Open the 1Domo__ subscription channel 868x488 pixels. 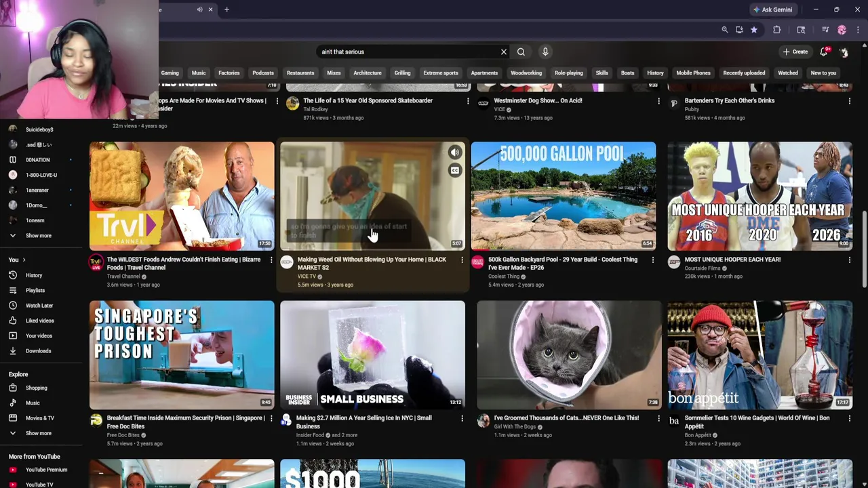[36, 205]
